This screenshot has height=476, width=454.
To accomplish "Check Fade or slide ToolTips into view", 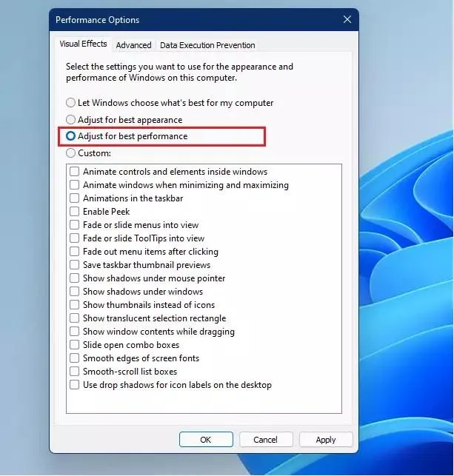I will [74, 238].
